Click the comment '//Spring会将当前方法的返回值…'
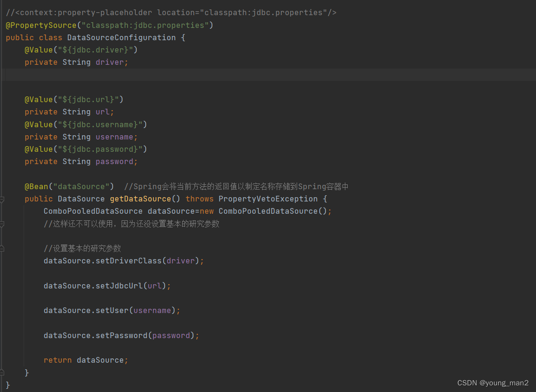The image size is (536, 392). coord(236,187)
